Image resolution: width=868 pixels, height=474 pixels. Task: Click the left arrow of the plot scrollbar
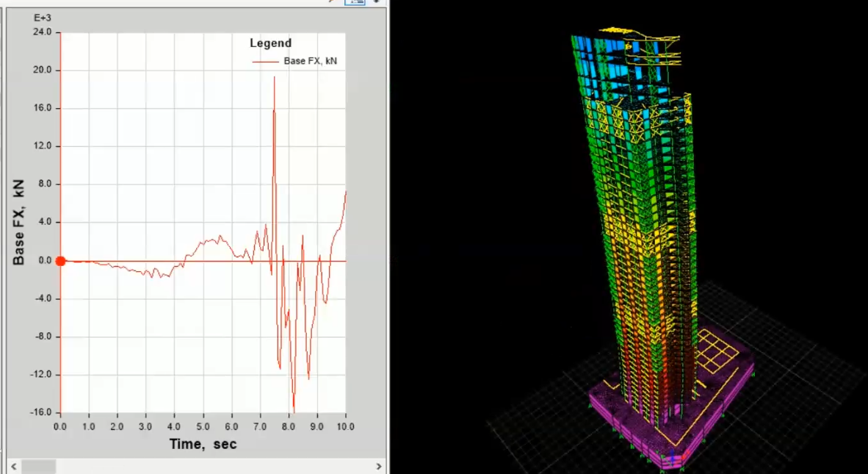[x=14, y=467]
